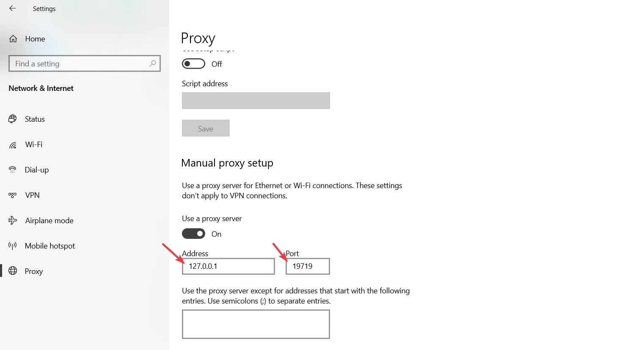Click the proxy exceptions text box
This screenshot has height=350, width=644.
point(256,324)
